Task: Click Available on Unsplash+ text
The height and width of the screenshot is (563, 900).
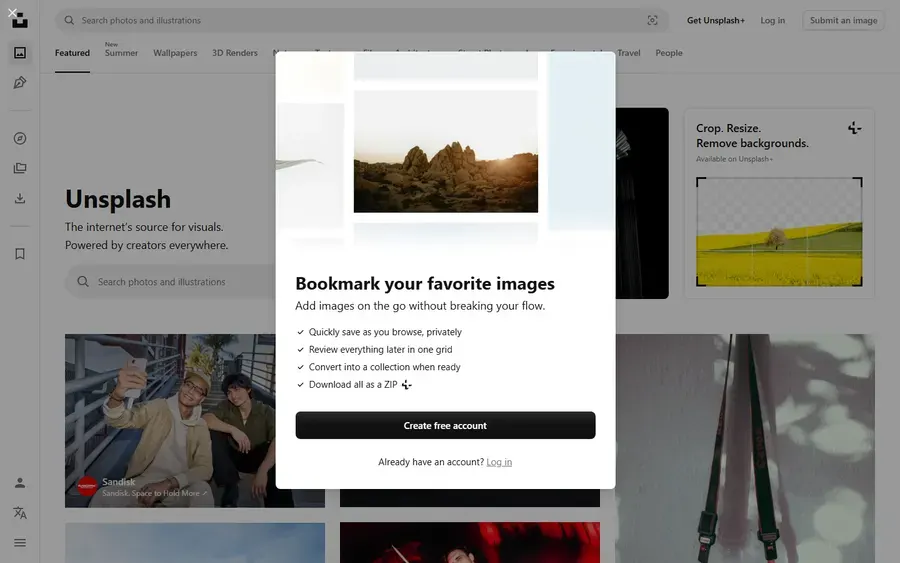Action: tap(734, 159)
